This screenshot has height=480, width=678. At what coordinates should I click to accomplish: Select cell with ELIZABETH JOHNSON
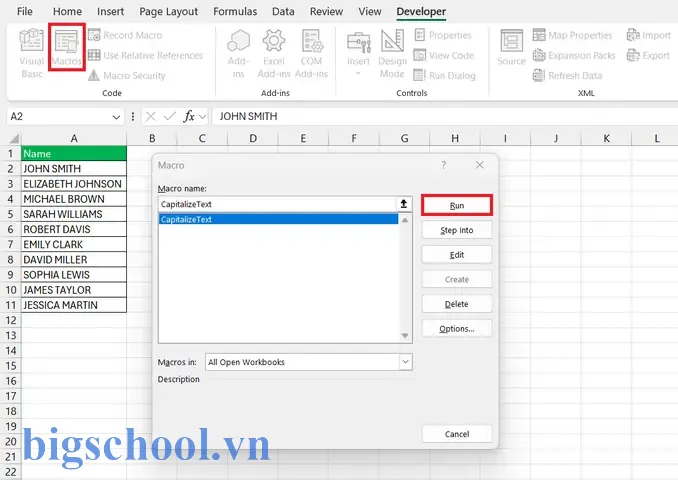[x=74, y=184]
